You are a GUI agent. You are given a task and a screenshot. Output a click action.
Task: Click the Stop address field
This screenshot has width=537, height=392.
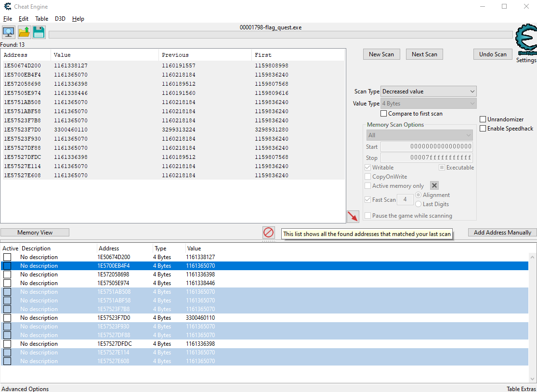point(427,158)
